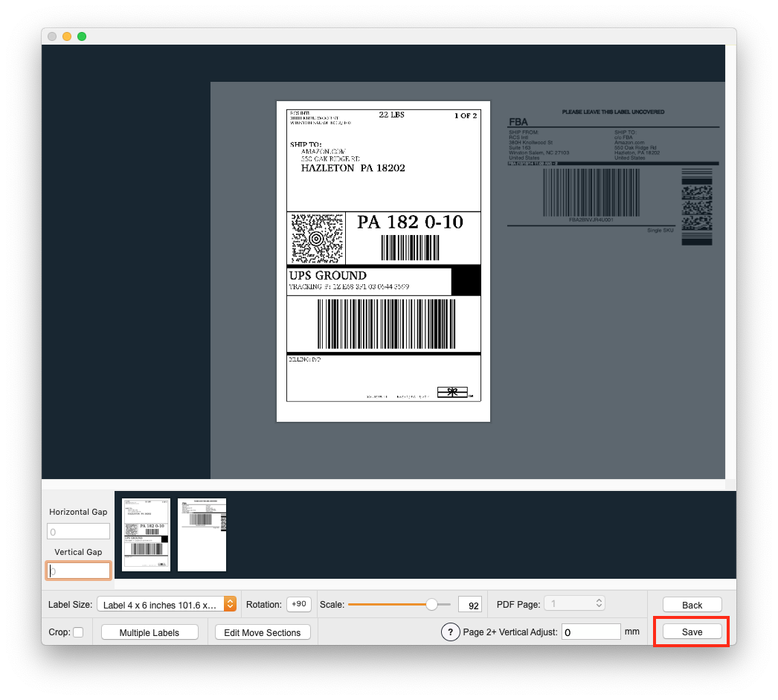The height and width of the screenshot is (700, 778).
Task: Adjust the Scale slider handle
Action: (x=431, y=604)
